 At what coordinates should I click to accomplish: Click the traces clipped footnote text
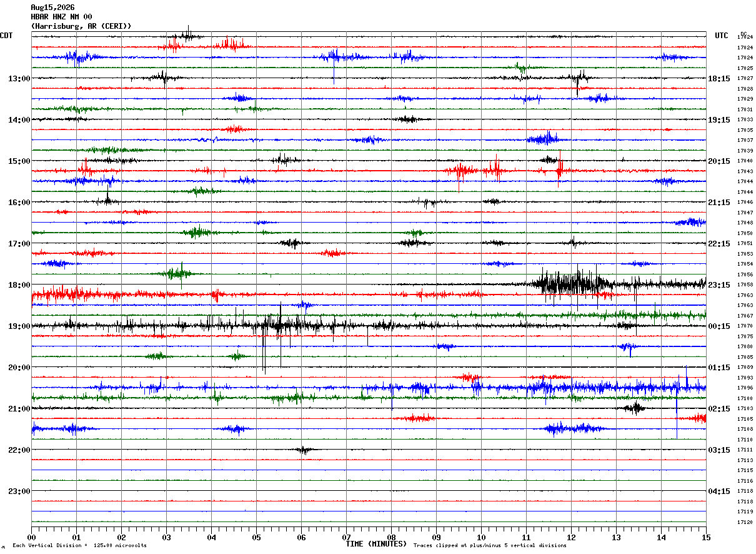click(x=490, y=545)
